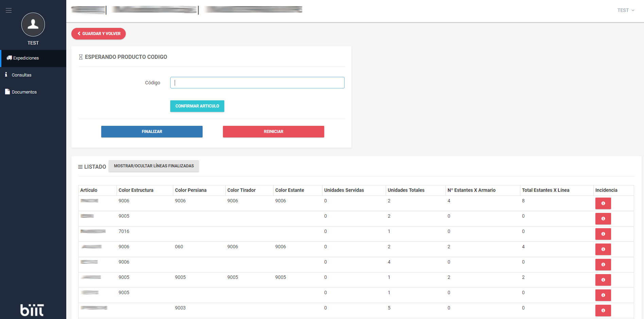The height and width of the screenshot is (319, 644).
Task: Click the biit logo at sidebar bottom
Action: click(x=32, y=310)
